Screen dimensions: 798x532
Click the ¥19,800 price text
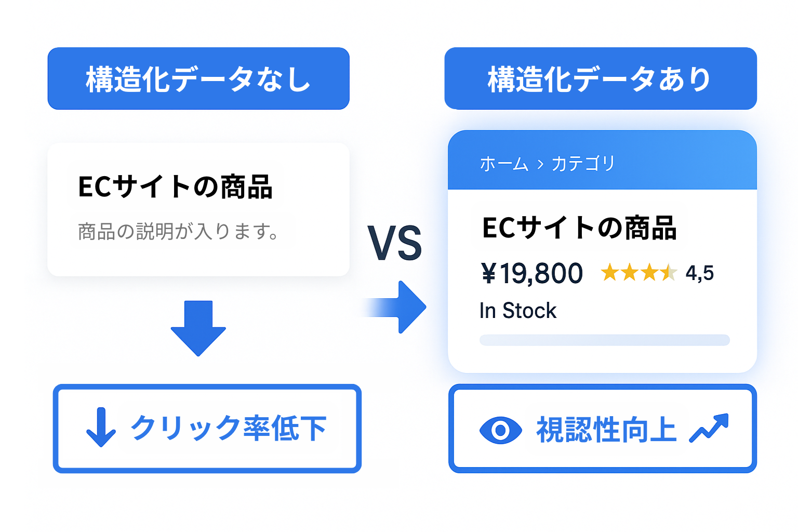(x=532, y=273)
